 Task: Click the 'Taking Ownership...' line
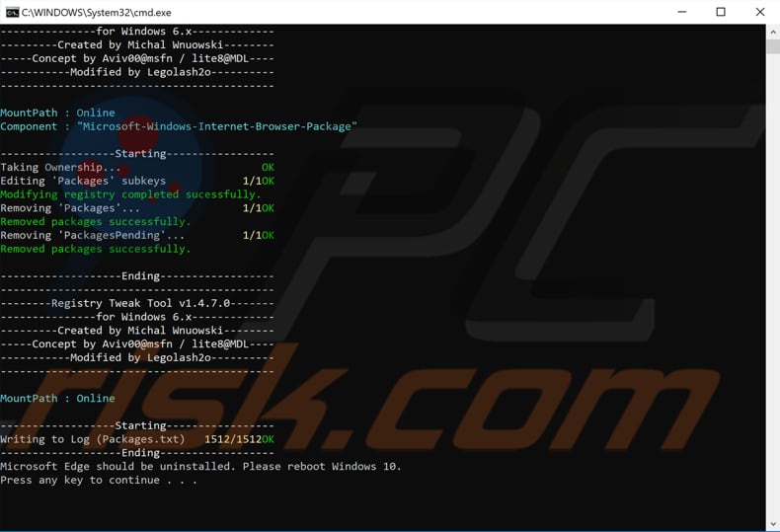click(x=137, y=167)
